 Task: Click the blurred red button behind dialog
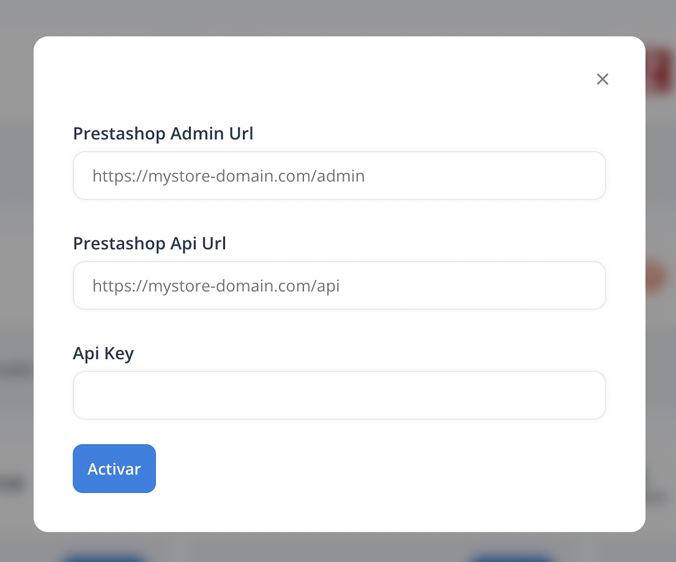(660, 71)
